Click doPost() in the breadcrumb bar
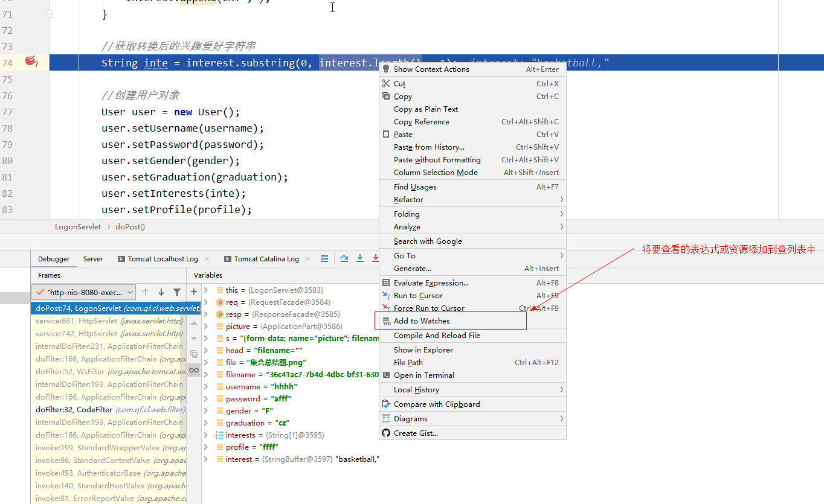The width and height of the screenshot is (824, 504). coord(130,227)
